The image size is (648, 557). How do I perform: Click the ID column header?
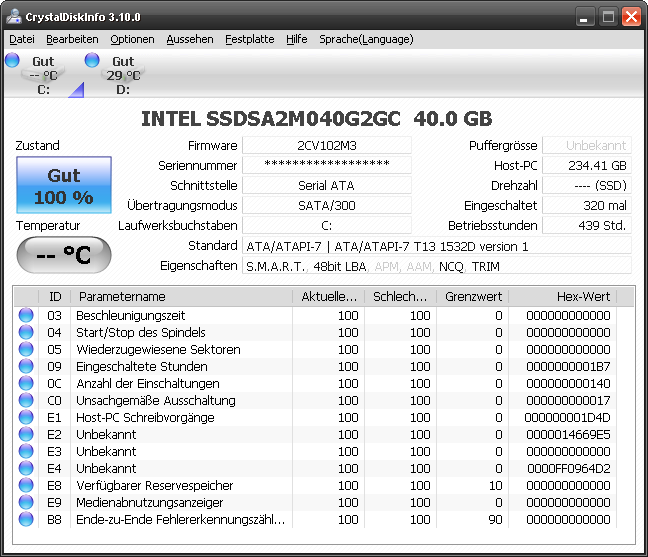55,297
